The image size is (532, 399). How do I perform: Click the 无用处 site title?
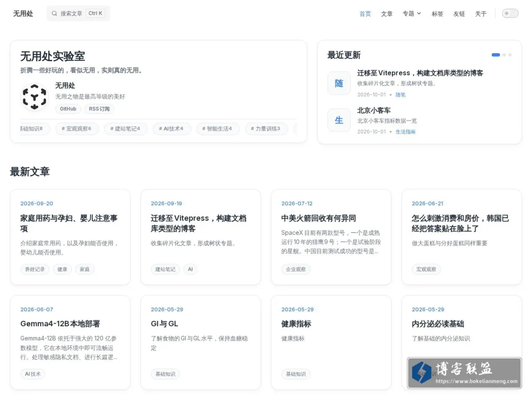click(23, 13)
